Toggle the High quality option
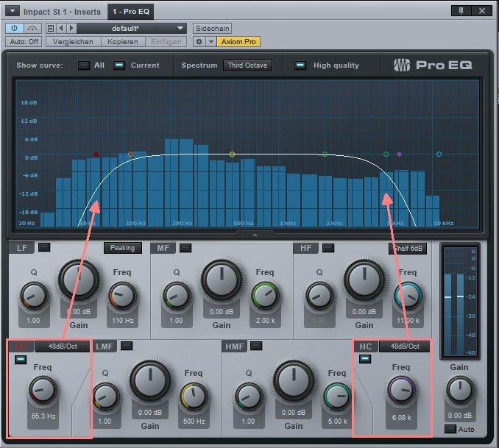499x448 pixels. coord(300,65)
